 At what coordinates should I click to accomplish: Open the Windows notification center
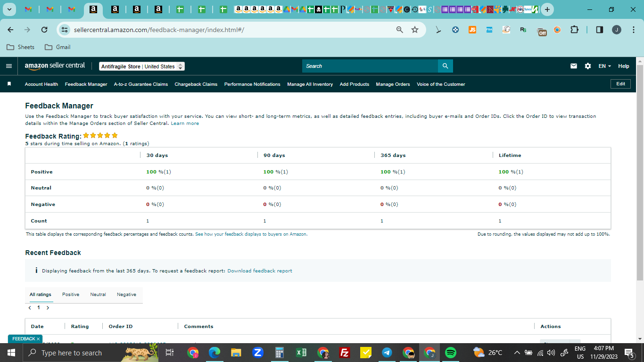[629, 353]
